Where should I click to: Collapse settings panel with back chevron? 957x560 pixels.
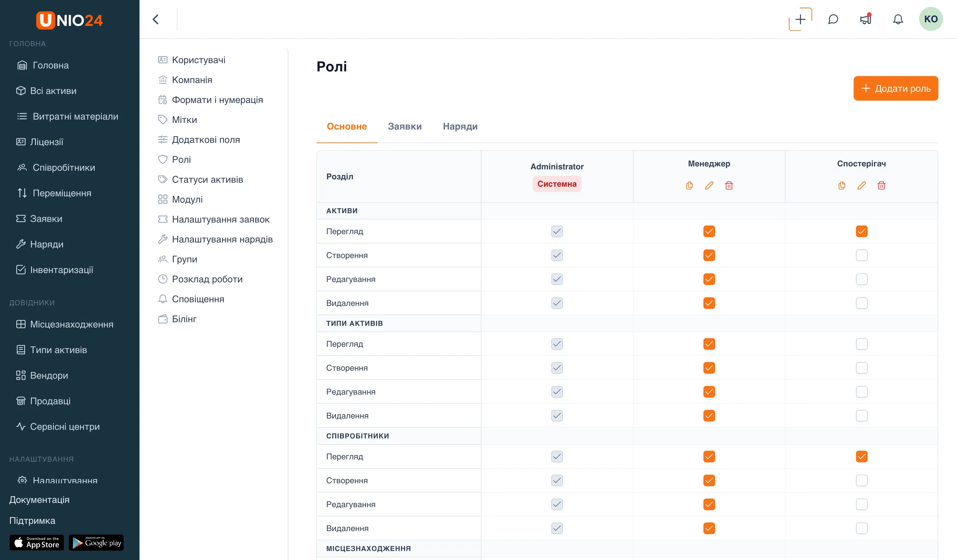(x=156, y=19)
